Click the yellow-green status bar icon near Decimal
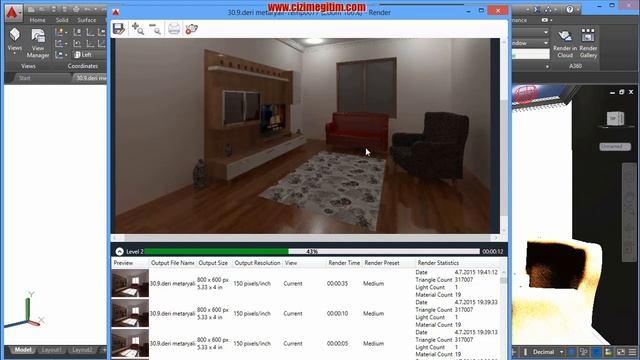 pyautogui.click(x=609, y=352)
